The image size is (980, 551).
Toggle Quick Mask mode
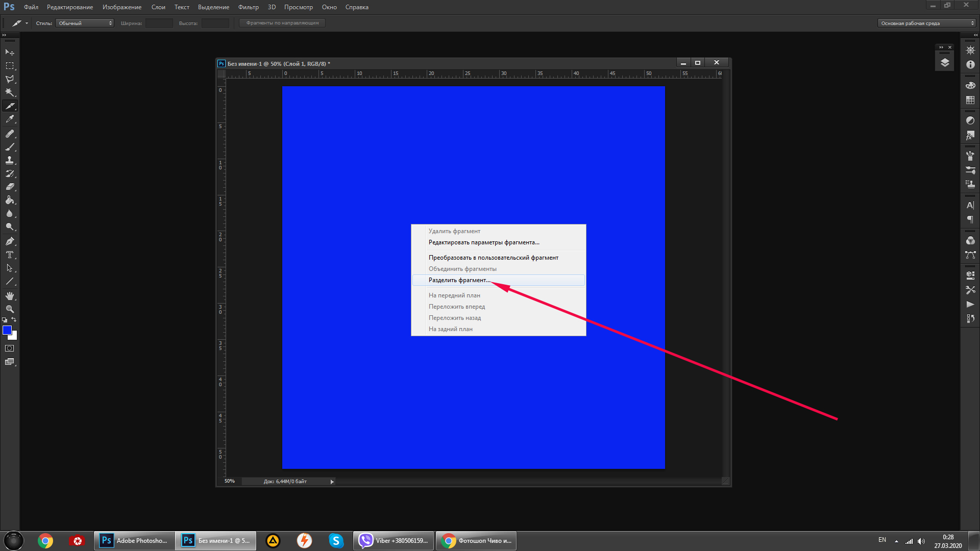pyautogui.click(x=10, y=348)
